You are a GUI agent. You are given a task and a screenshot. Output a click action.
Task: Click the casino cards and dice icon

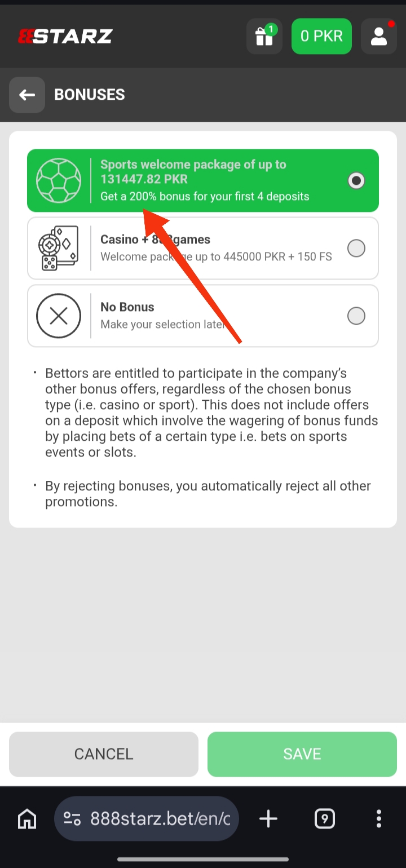(59, 248)
